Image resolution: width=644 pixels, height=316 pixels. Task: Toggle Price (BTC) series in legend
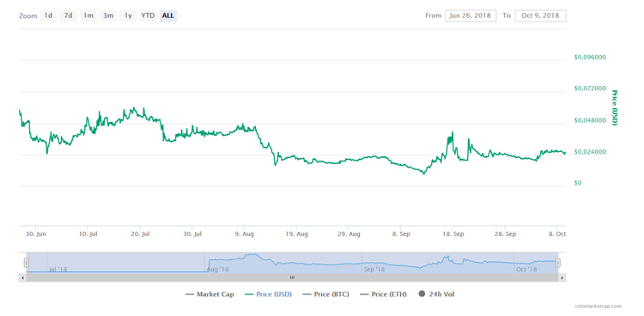(325, 295)
